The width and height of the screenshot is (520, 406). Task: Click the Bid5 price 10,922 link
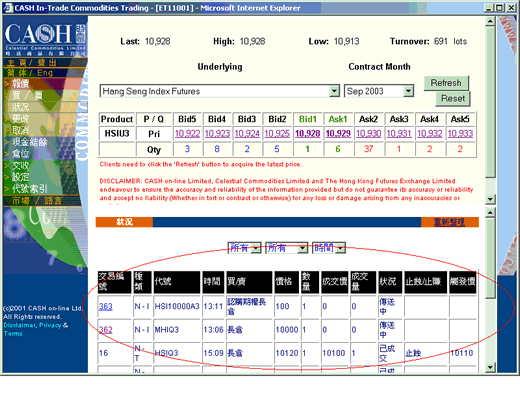pos(187,134)
